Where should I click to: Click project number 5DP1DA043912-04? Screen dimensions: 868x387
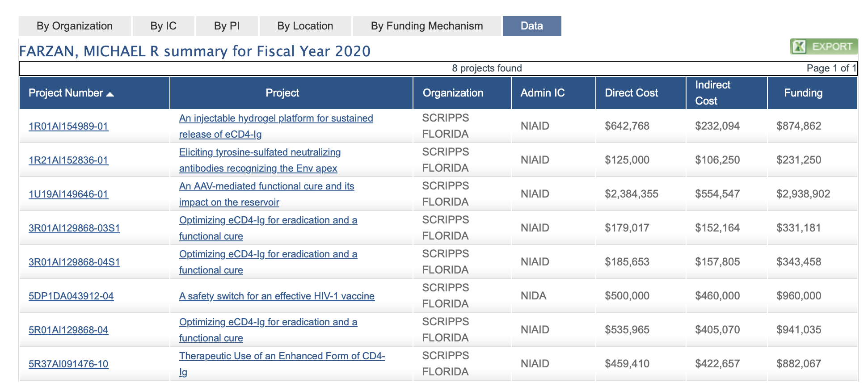[x=71, y=296]
